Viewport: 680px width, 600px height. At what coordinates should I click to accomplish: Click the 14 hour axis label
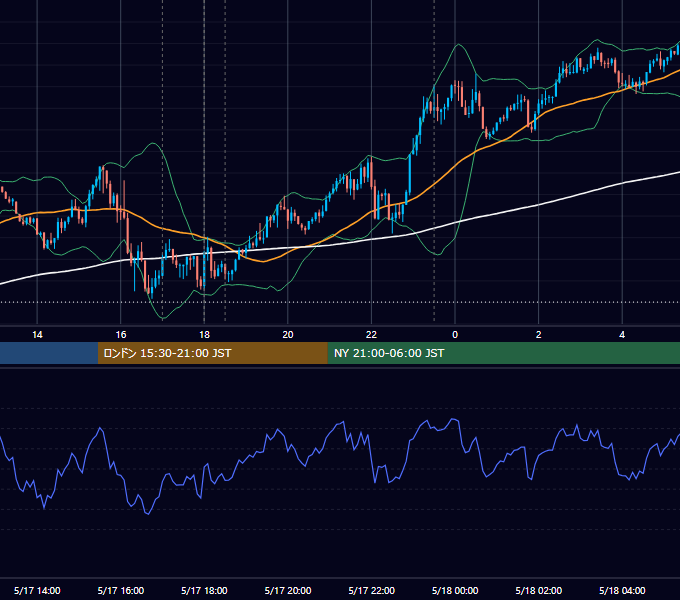pos(37,335)
